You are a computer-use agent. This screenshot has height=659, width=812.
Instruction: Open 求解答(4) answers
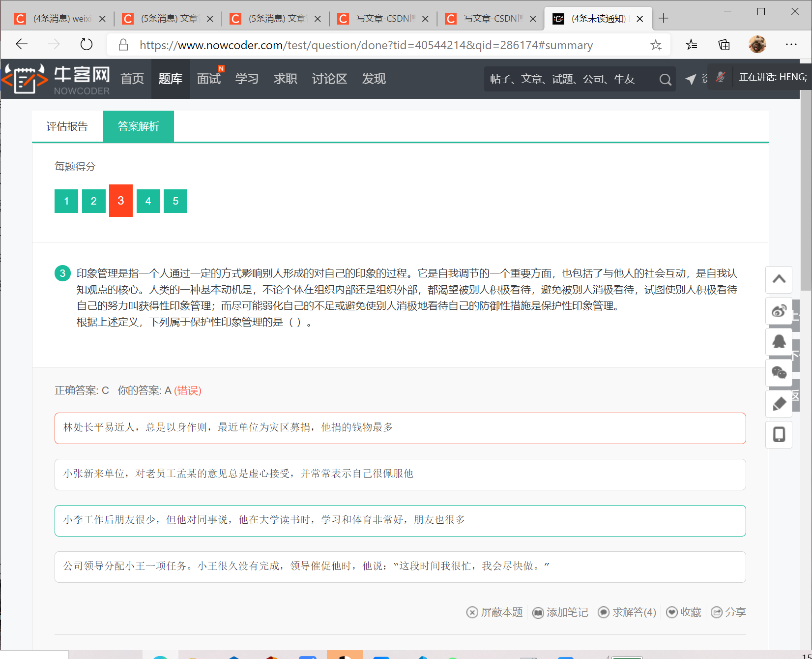[x=627, y=612]
